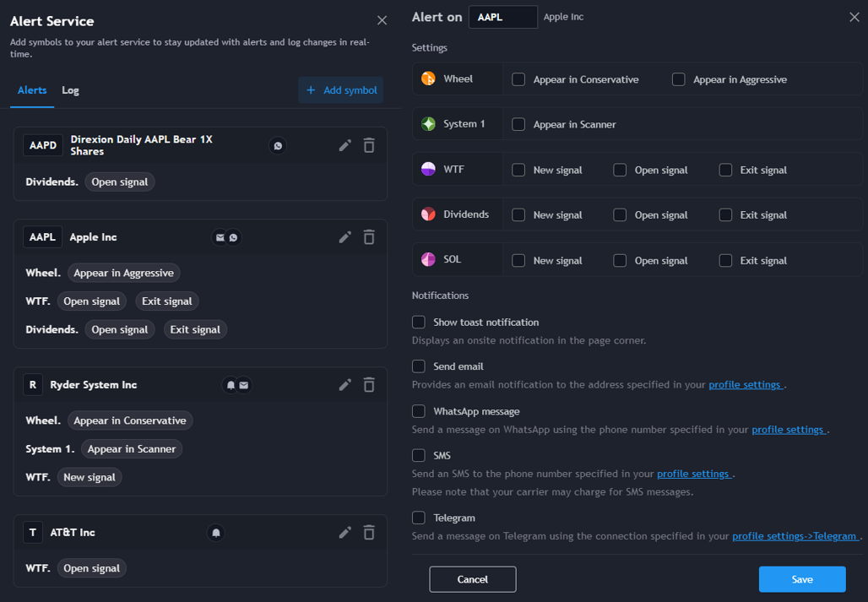Viewport: 868px width, 602px height.
Task: Edit the AT&T Inc alert
Action: 344,532
